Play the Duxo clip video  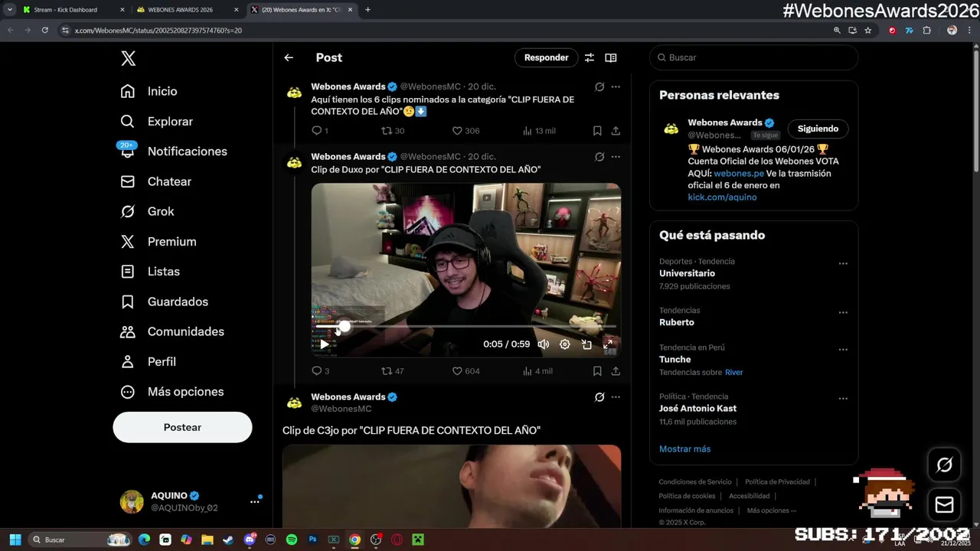[x=325, y=344]
